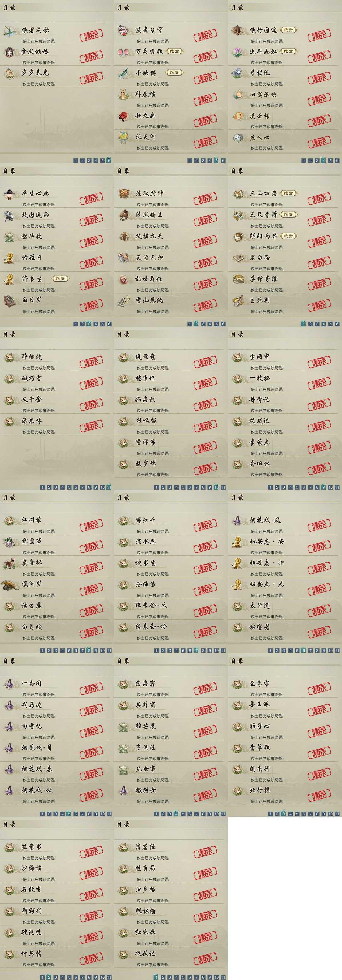The width and height of the screenshot is (342, 980).
Task: Select page 10 below the 语不休 list
Action: [x=102, y=487]
